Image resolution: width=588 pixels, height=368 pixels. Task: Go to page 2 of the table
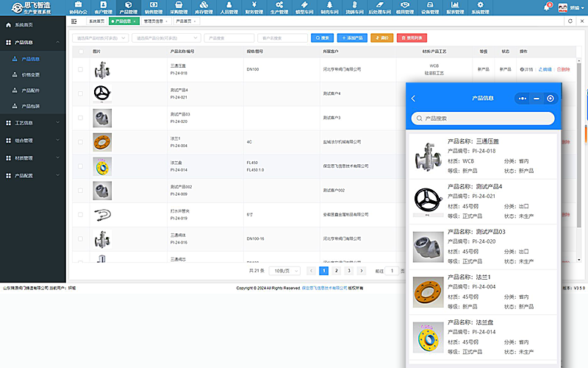(336, 271)
